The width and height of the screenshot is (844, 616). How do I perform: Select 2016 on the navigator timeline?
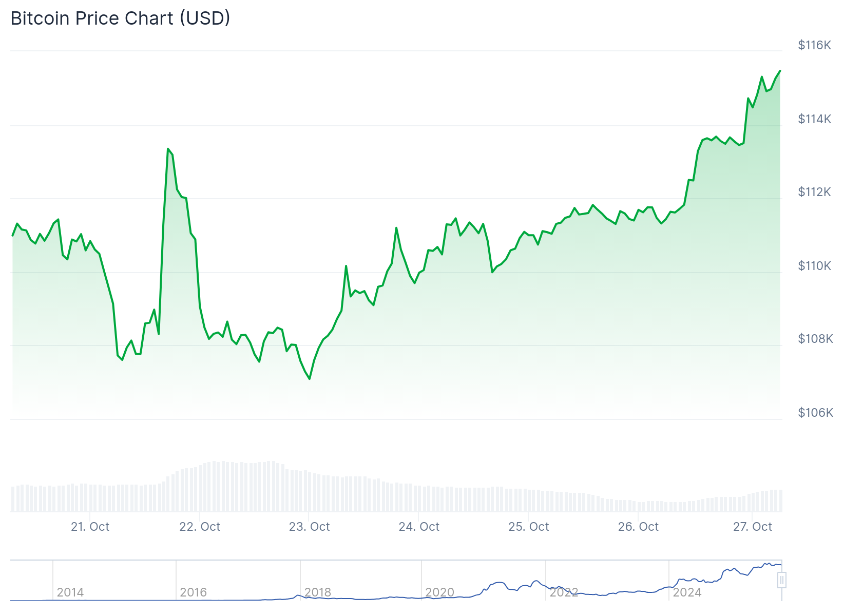[x=194, y=592]
